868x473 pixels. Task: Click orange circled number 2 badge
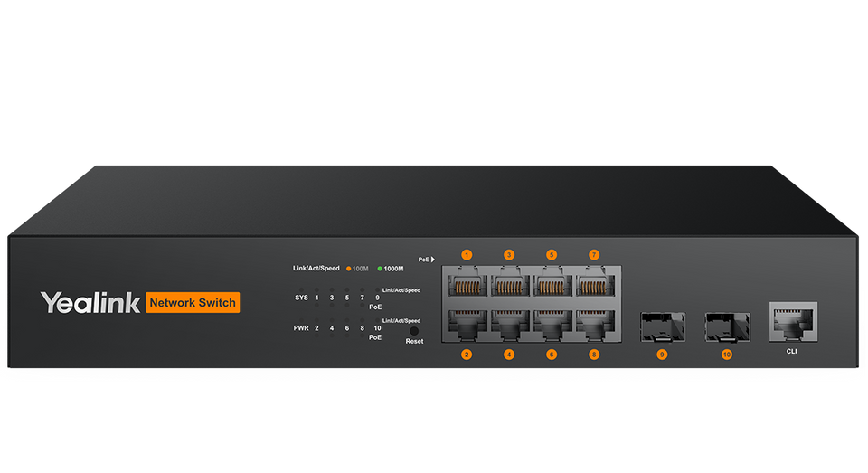pyautogui.click(x=467, y=355)
